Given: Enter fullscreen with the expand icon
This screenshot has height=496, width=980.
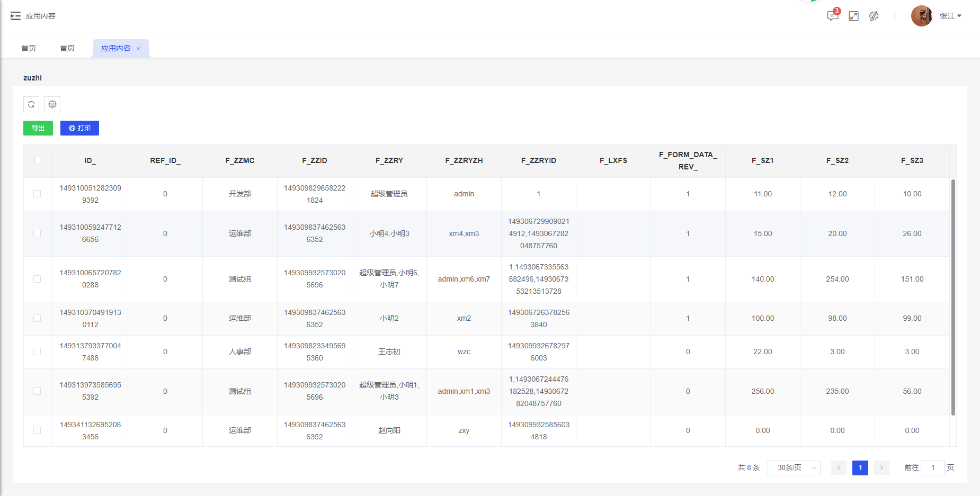Looking at the screenshot, I should click(x=853, y=16).
